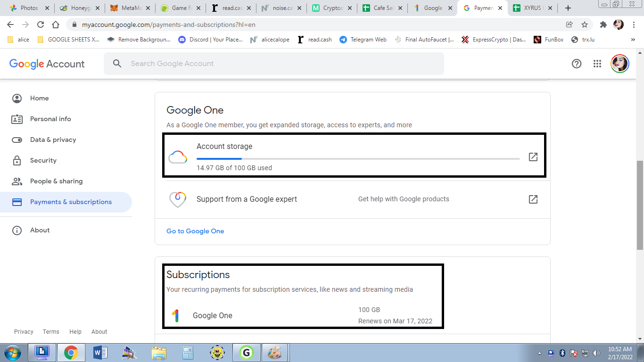Open the Telegram Web bookmark
The image size is (644, 362).
[363, 40]
